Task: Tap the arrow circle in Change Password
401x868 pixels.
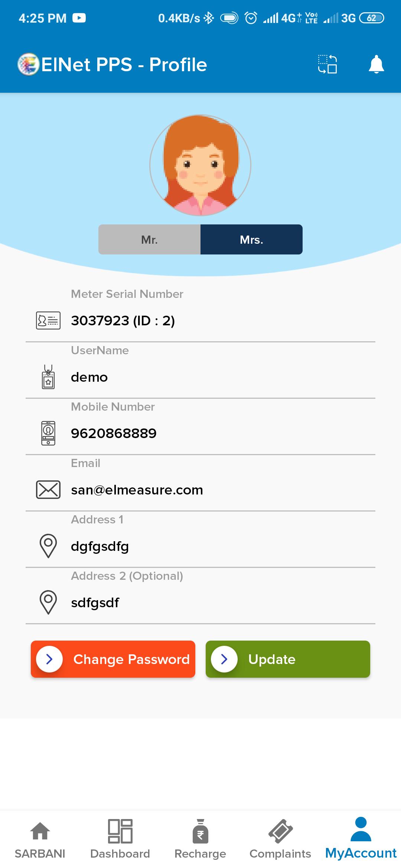Action: point(49,659)
